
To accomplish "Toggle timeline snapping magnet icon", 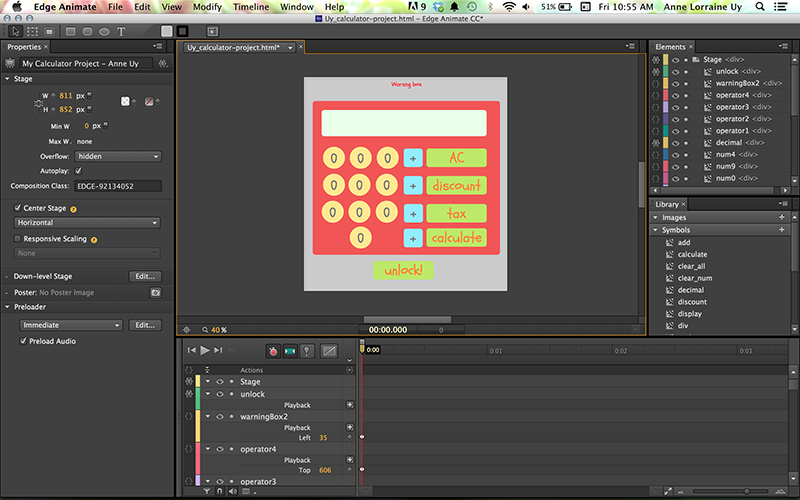I will tap(219, 491).
